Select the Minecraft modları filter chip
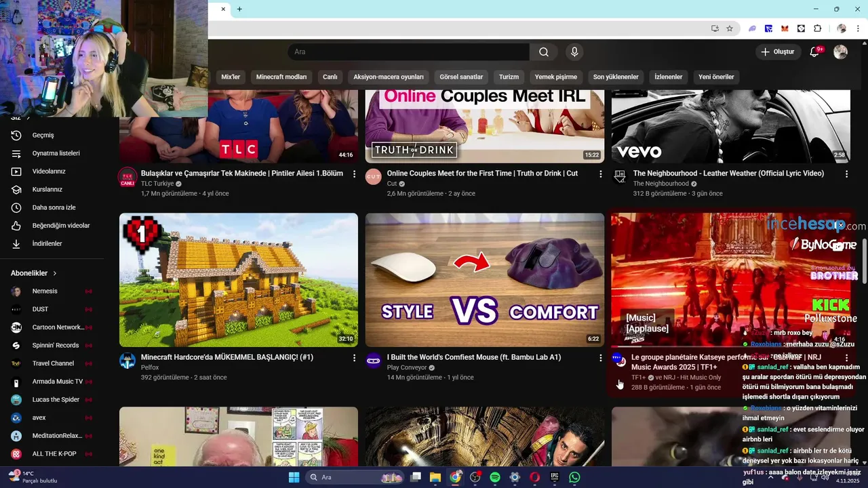The image size is (868, 488). (x=281, y=77)
